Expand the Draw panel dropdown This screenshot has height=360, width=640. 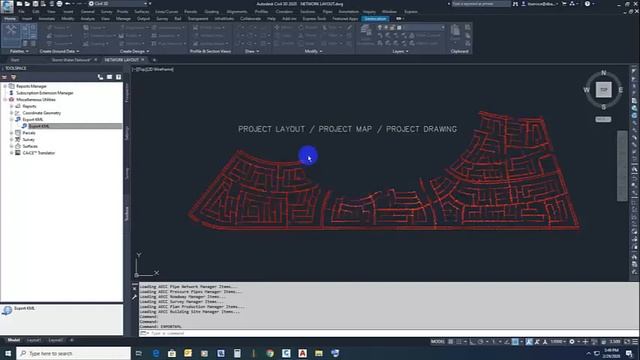point(252,51)
